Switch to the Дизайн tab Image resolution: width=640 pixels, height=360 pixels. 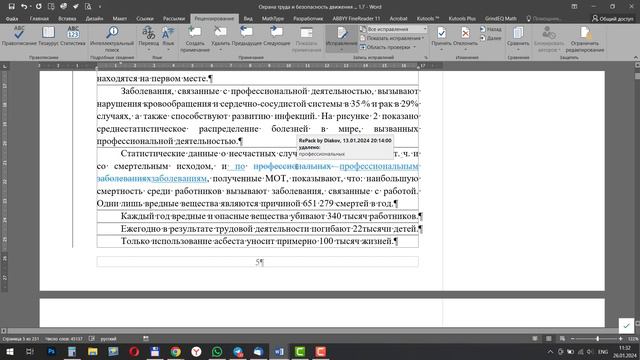point(94,19)
